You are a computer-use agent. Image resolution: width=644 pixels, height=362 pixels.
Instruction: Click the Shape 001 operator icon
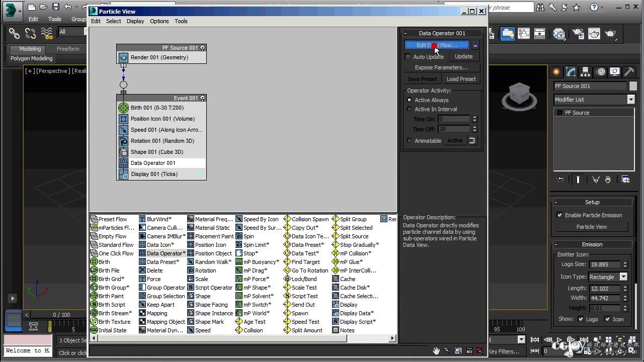(x=123, y=152)
